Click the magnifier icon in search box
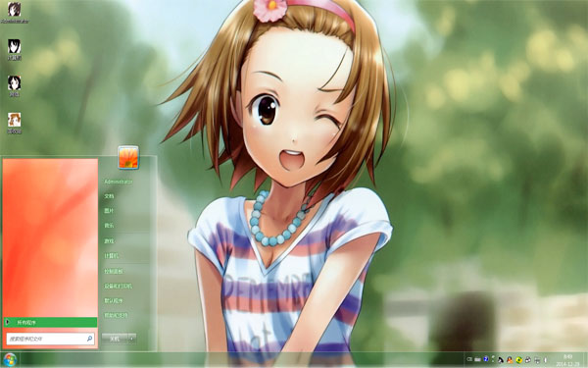588x368 pixels. coord(89,339)
